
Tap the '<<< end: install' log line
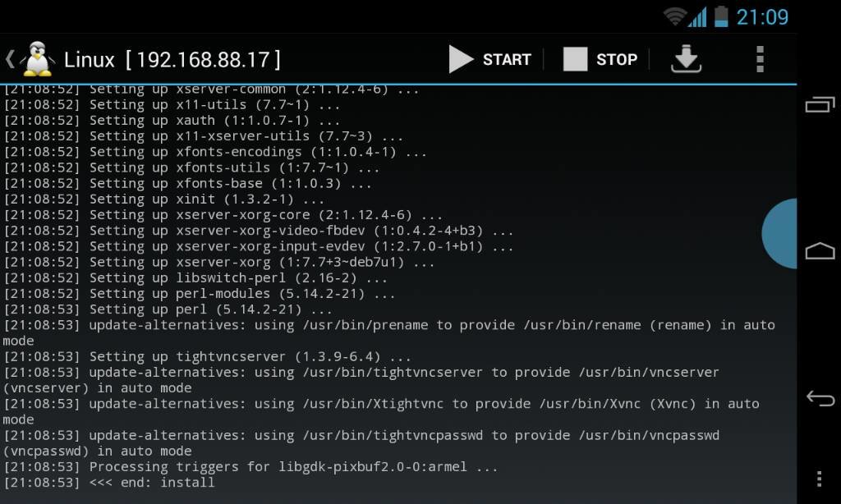point(109,483)
